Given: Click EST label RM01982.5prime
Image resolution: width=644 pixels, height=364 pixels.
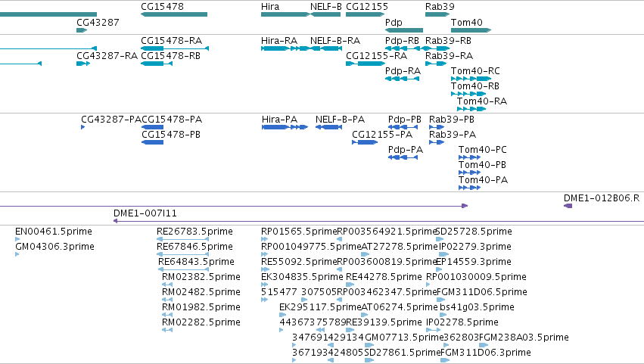Looking at the screenshot, I should pos(201,307).
